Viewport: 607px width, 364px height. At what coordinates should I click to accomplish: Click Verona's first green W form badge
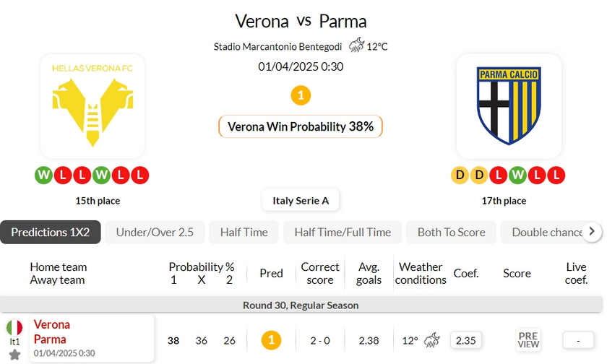43,175
